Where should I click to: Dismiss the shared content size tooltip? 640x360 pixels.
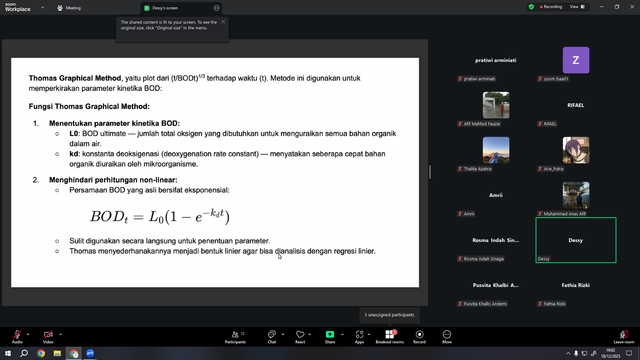[223, 22]
